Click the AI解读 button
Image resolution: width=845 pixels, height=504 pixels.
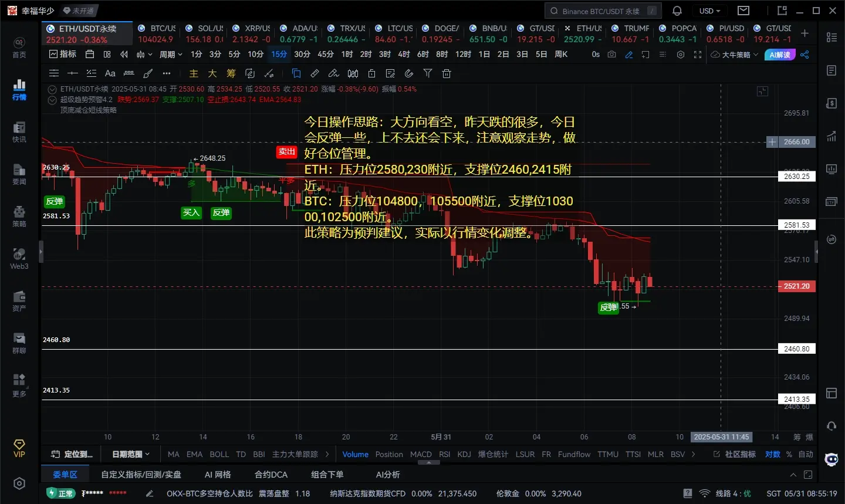(780, 55)
